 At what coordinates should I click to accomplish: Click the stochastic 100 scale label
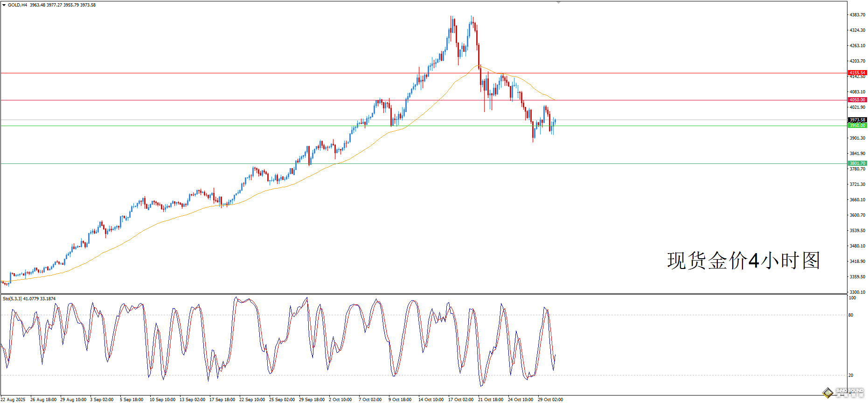853,298
